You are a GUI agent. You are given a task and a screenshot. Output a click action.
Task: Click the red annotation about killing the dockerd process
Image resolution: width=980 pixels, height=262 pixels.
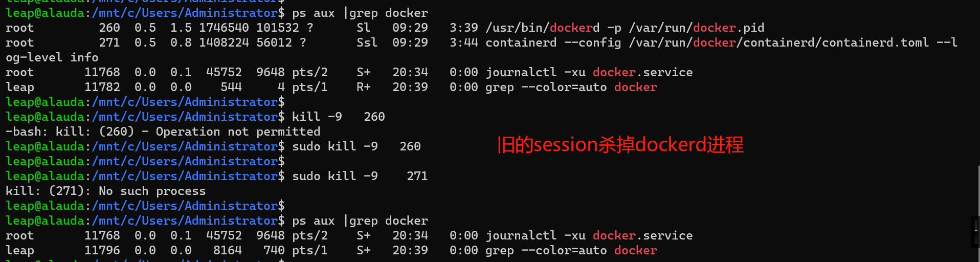[x=620, y=145]
